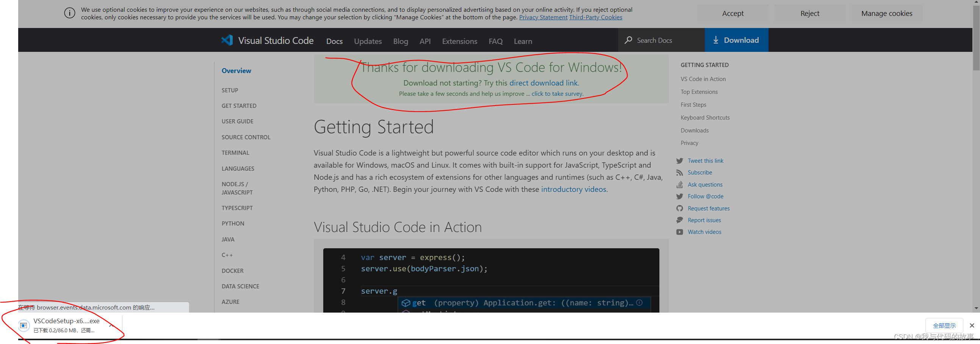Click the Tweet this link text
This screenshot has width=980, height=344.
pyautogui.click(x=705, y=161)
